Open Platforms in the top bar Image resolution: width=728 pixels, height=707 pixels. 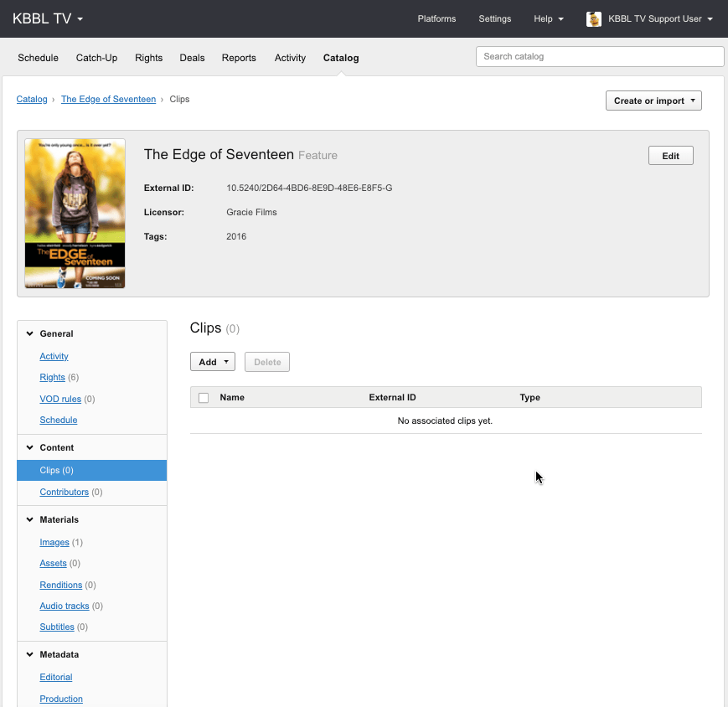[436, 19]
